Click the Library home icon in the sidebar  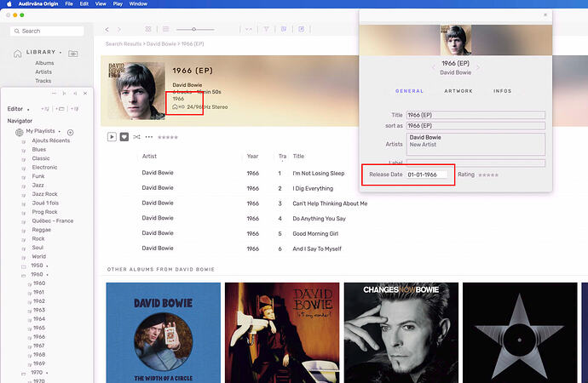click(x=19, y=53)
